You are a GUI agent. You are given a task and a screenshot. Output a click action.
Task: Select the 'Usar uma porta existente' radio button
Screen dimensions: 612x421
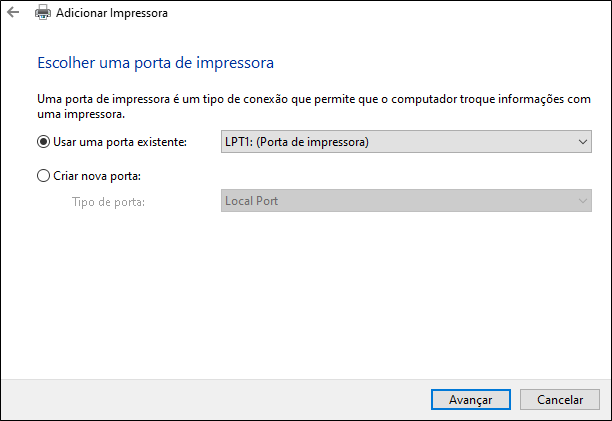pyautogui.click(x=43, y=142)
